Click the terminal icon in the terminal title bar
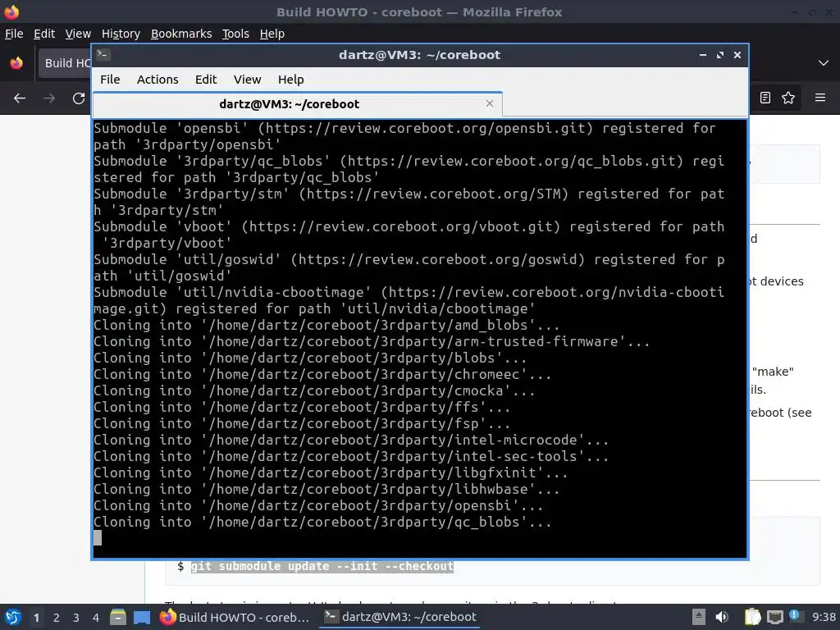 [103, 55]
